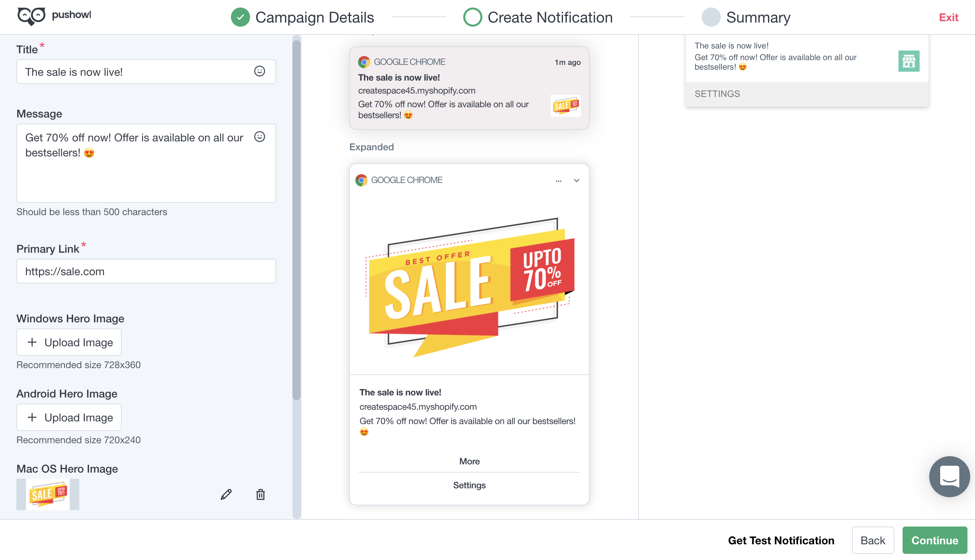Click 'Mac OS Hero Image' label

point(67,469)
